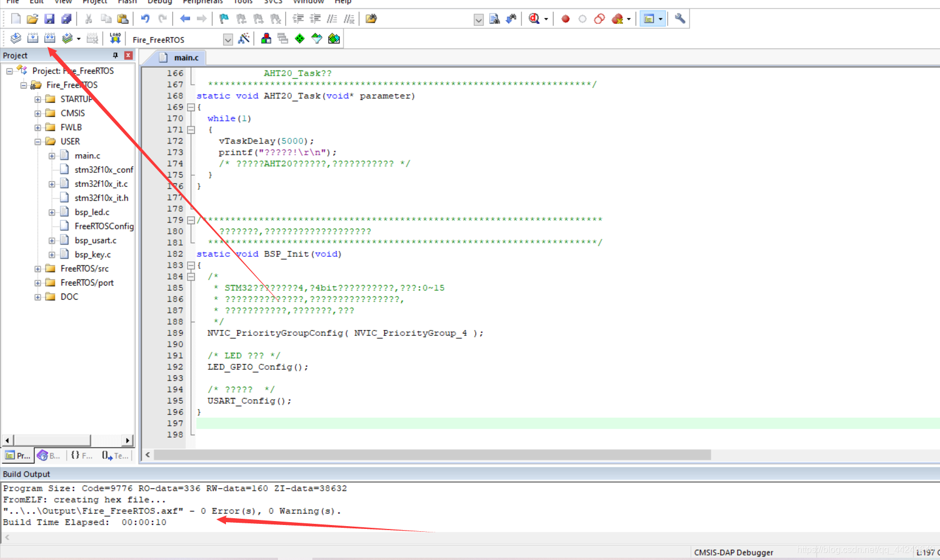Open the kill breakpoints dropdown arrow
This screenshot has width=940, height=560.
[x=629, y=19]
